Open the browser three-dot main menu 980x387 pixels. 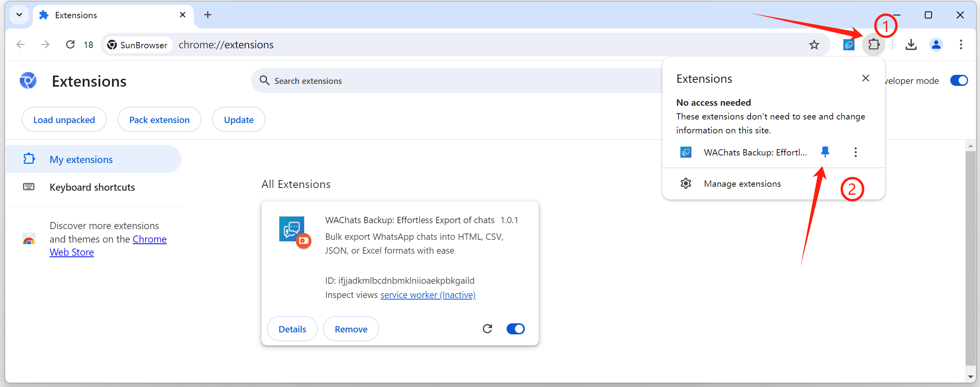click(961, 45)
